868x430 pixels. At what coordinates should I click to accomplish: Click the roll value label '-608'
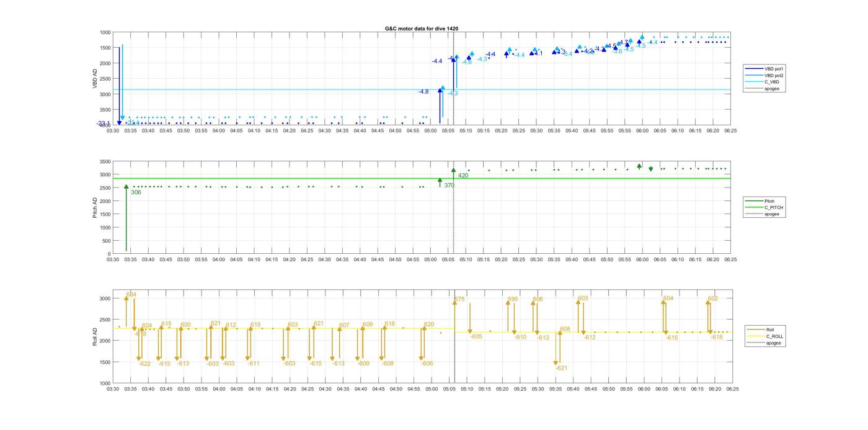pyautogui.click(x=387, y=364)
